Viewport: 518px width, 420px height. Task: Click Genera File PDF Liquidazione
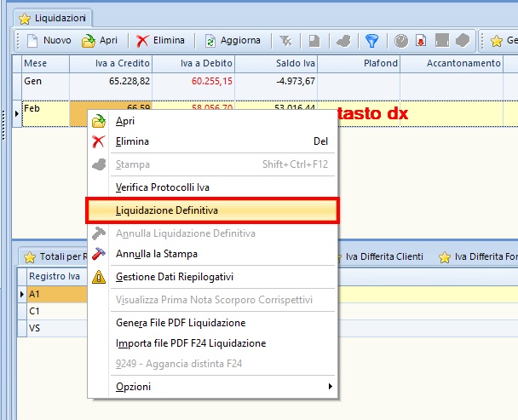pyautogui.click(x=180, y=323)
